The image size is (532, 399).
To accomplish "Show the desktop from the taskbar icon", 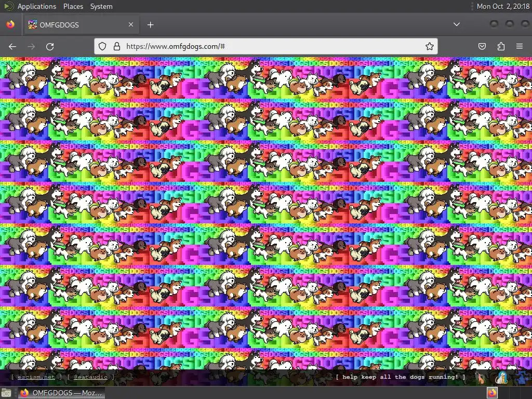I will pyautogui.click(x=6, y=393).
